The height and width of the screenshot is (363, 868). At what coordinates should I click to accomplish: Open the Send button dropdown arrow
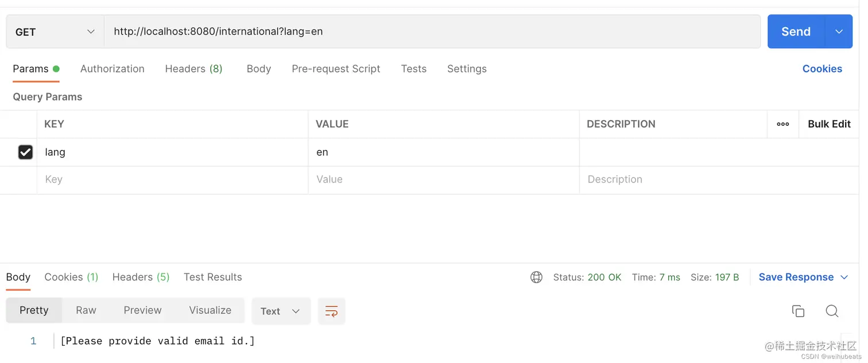839,32
